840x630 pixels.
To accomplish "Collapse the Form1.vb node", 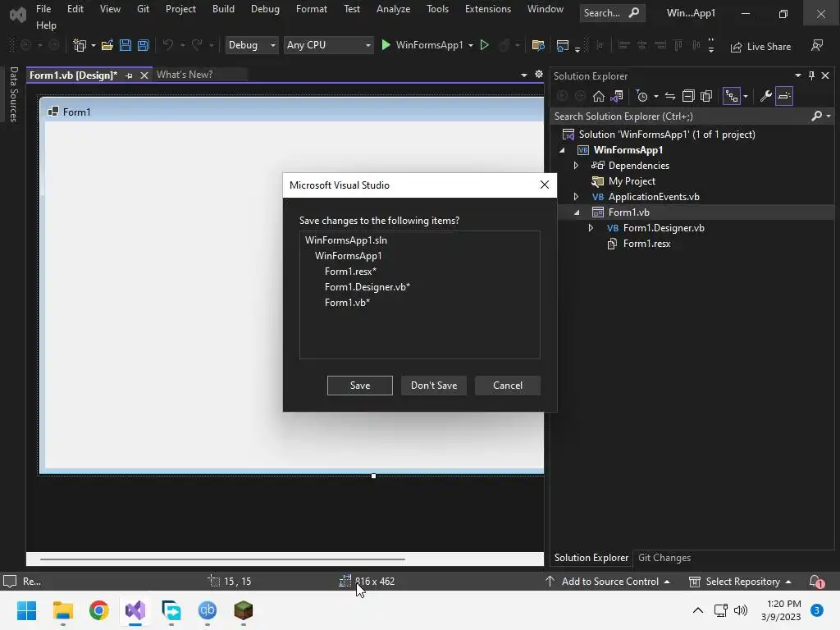I will (577, 212).
